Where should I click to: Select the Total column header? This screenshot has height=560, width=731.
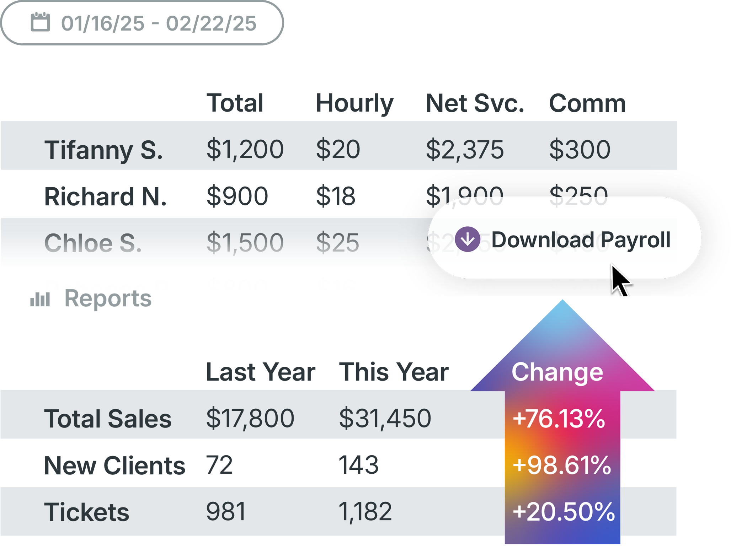coord(235,103)
